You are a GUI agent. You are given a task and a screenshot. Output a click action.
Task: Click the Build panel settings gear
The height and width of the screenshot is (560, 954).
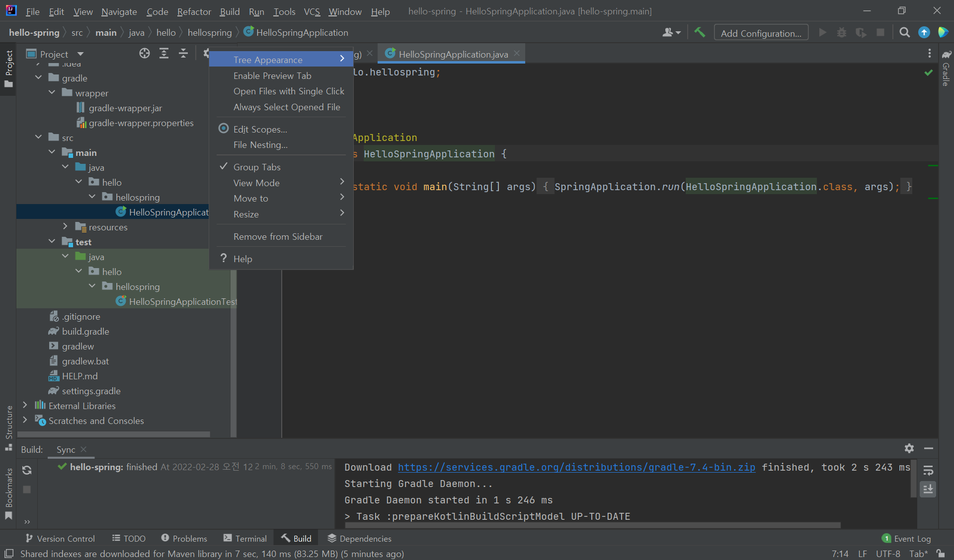(x=909, y=448)
